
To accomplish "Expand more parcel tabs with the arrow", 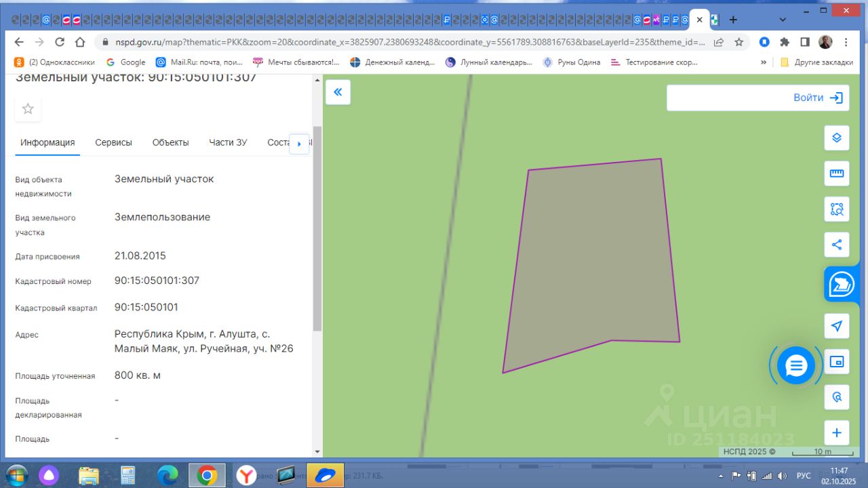I will (299, 144).
